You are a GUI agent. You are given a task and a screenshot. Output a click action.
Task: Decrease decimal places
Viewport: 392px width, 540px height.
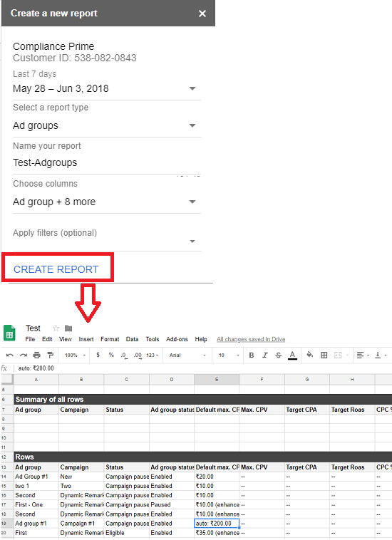[x=124, y=355]
